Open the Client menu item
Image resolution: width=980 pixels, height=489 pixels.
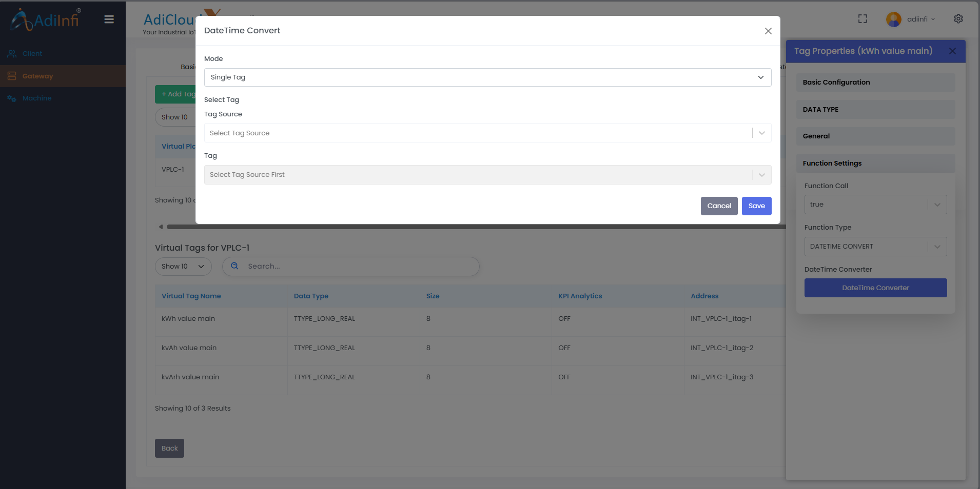click(x=32, y=54)
